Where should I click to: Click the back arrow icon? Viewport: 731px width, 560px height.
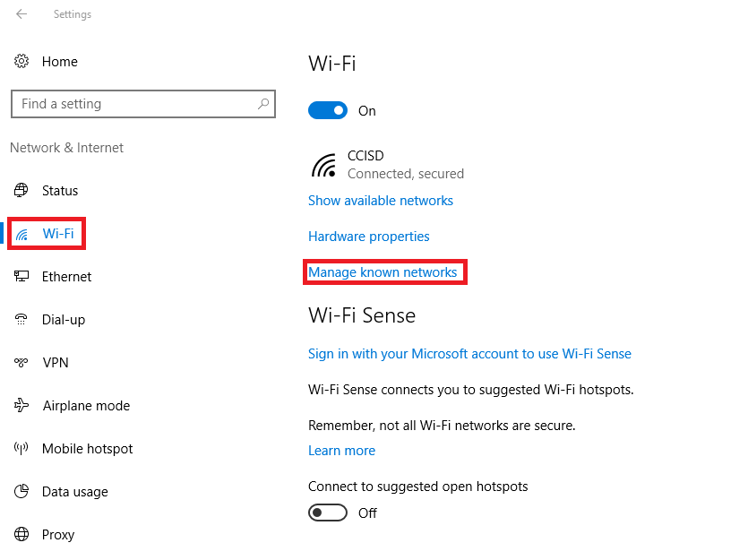click(x=21, y=14)
